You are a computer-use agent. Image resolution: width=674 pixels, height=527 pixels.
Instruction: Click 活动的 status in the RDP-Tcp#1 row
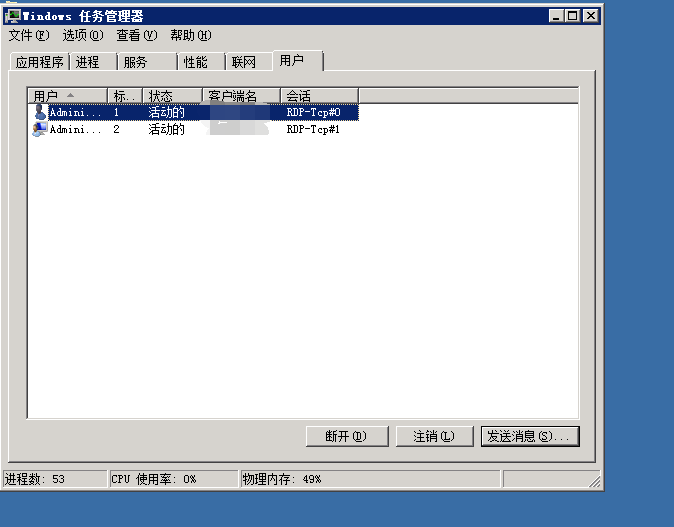[x=166, y=129]
